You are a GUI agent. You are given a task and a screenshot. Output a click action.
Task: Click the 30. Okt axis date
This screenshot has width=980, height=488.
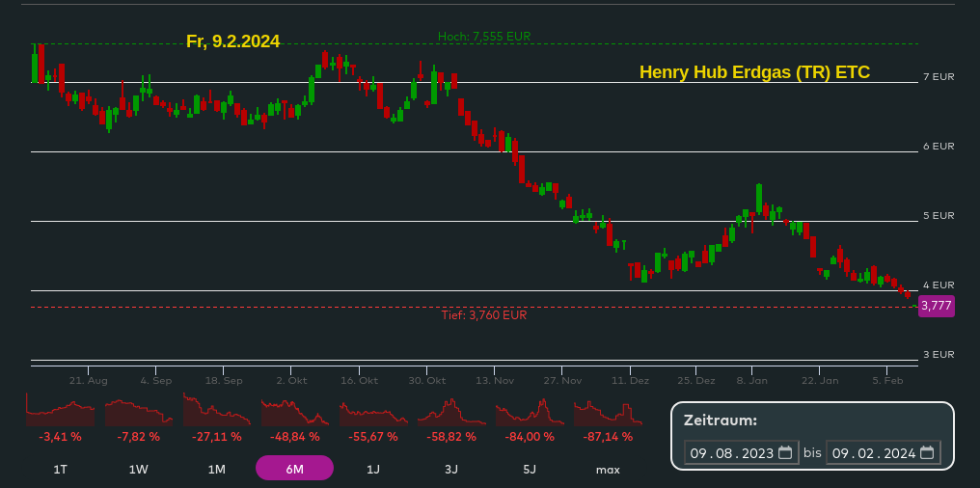pos(427,381)
